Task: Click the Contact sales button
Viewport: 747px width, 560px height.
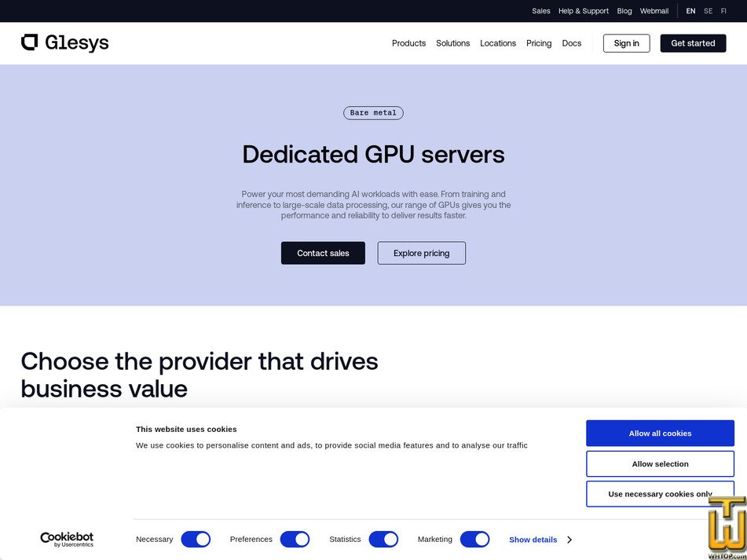Action: point(323,253)
